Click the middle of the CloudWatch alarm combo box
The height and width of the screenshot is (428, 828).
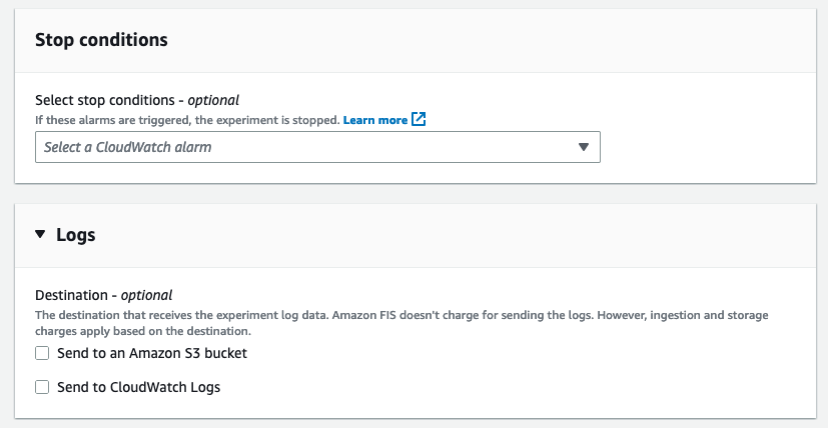tap(317, 147)
